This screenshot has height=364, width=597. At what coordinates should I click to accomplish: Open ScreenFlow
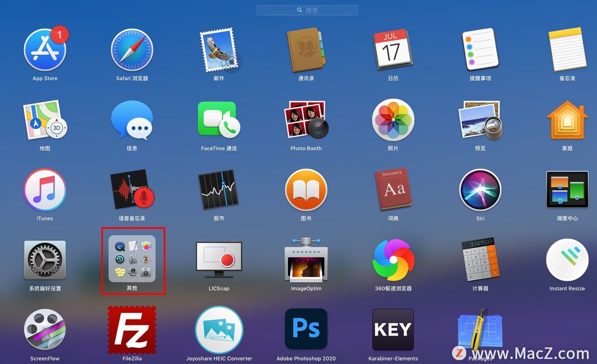(45, 330)
